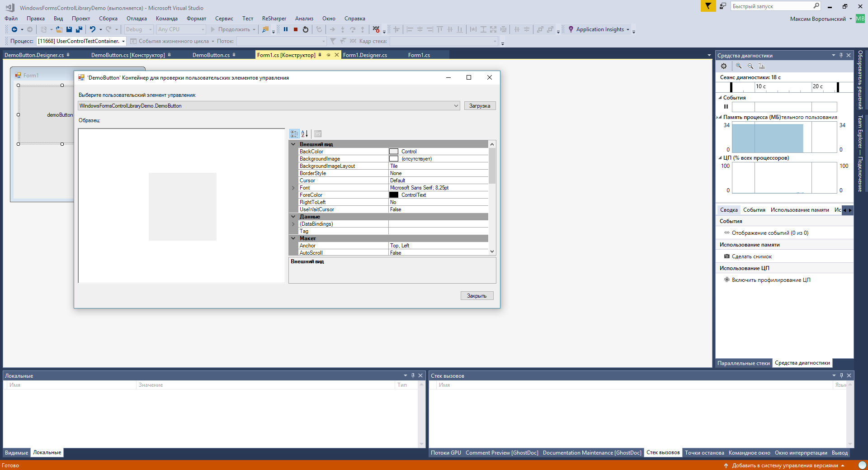Click the Undo arrow icon
The width and height of the screenshot is (868, 470).
(x=92, y=29)
